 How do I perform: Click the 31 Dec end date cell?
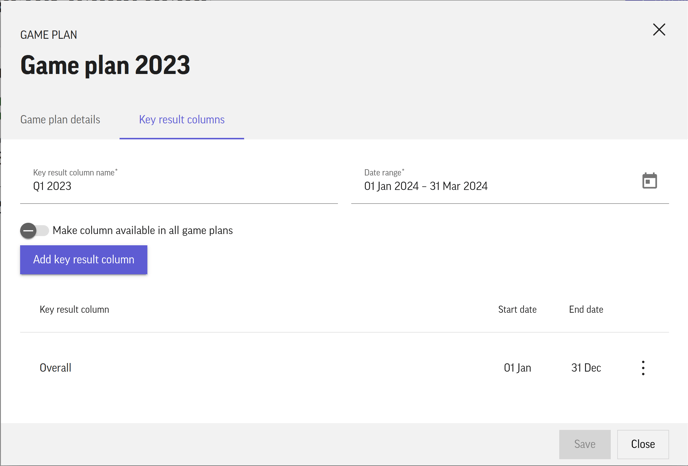point(586,368)
